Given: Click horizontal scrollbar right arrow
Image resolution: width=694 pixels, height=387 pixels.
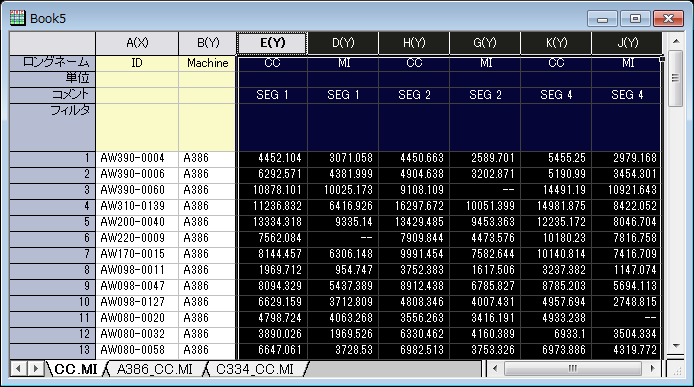Looking at the screenshot, I should (x=652, y=368).
